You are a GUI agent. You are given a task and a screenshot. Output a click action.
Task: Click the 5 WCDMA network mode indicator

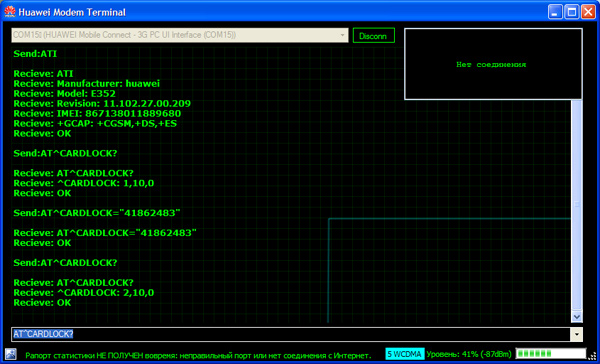[x=405, y=354]
